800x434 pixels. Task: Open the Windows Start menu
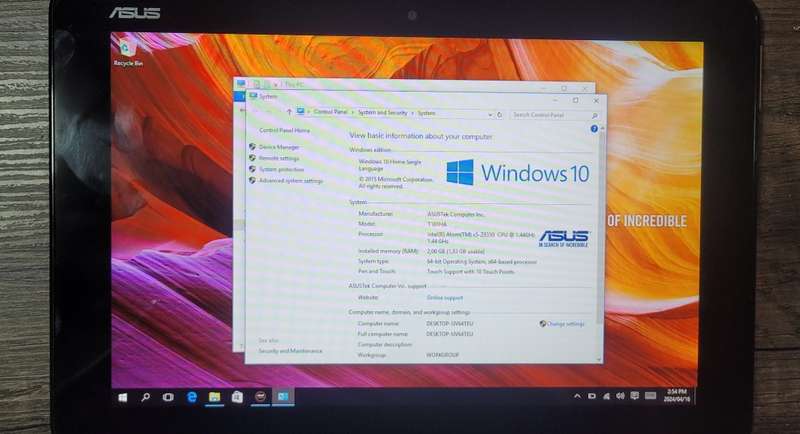tap(122, 397)
